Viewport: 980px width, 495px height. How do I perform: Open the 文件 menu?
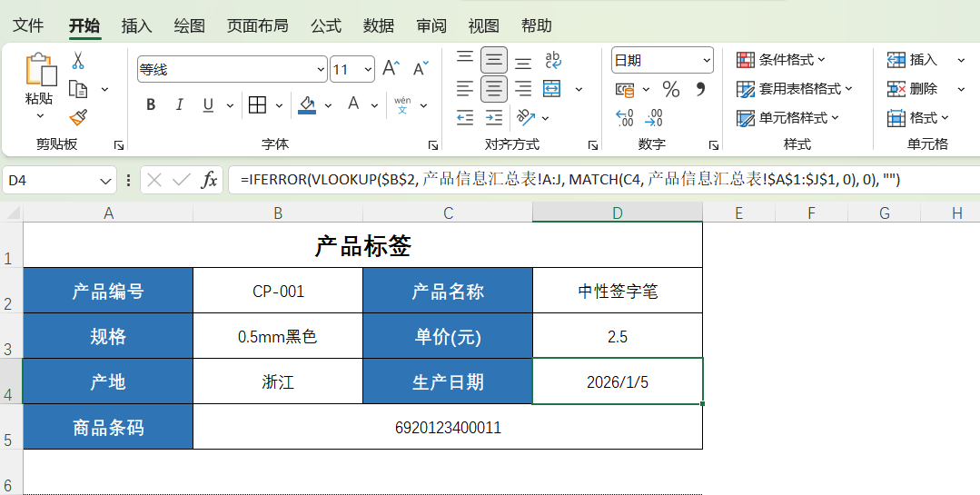tap(28, 25)
